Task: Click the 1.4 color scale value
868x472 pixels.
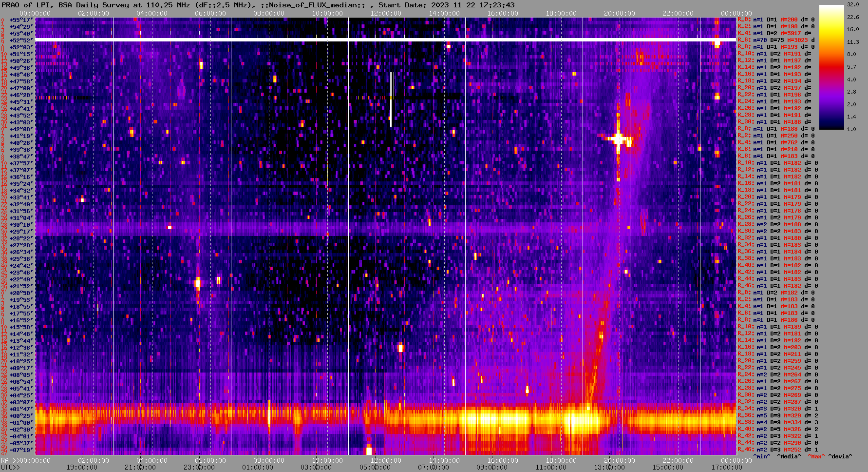Action: (x=851, y=117)
